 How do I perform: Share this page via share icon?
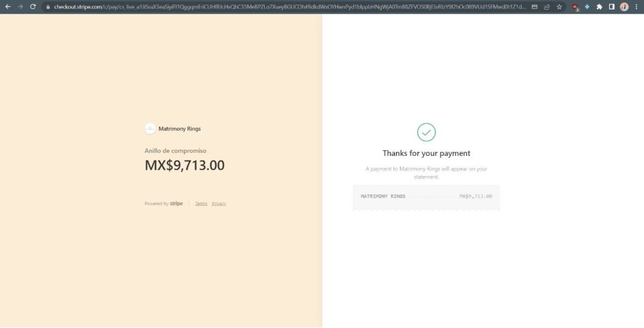pyautogui.click(x=547, y=7)
